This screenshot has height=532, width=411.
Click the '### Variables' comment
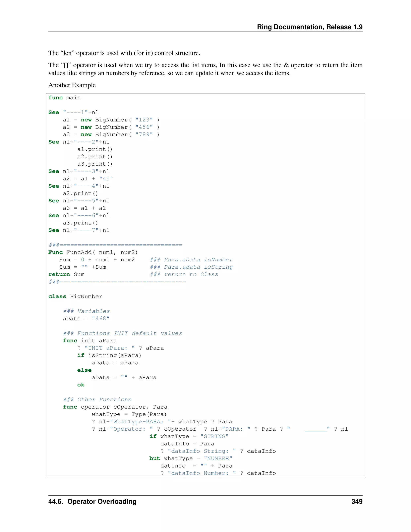[x=86, y=311]
